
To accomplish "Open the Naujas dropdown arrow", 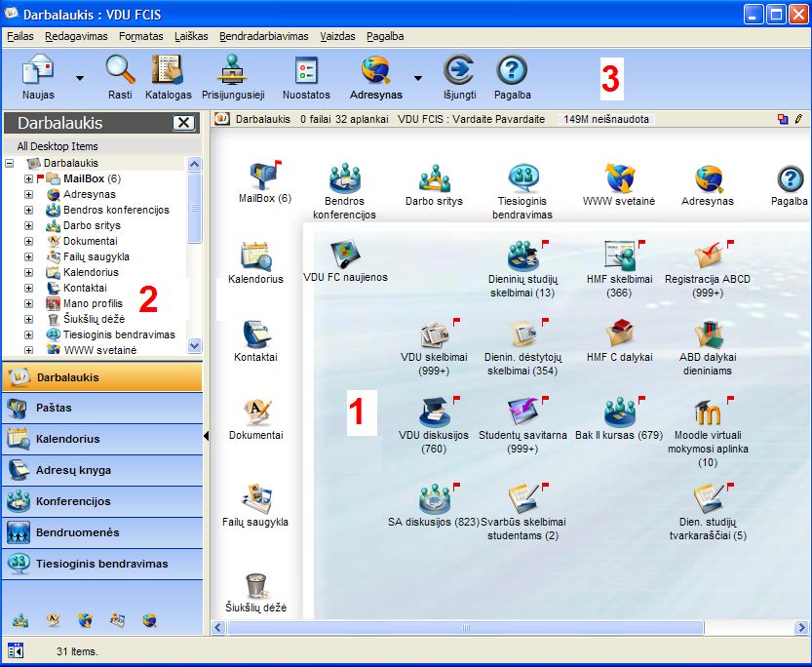I will pyautogui.click(x=80, y=77).
